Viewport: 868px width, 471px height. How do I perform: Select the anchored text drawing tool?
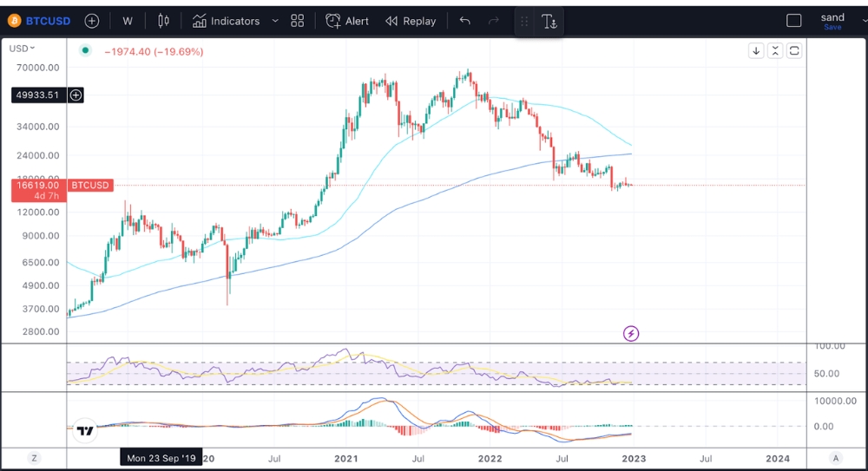[x=549, y=22]
